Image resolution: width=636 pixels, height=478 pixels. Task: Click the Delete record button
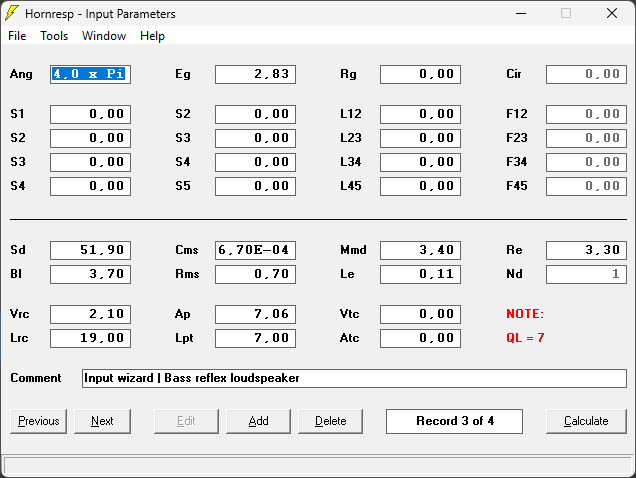(331, 421)
